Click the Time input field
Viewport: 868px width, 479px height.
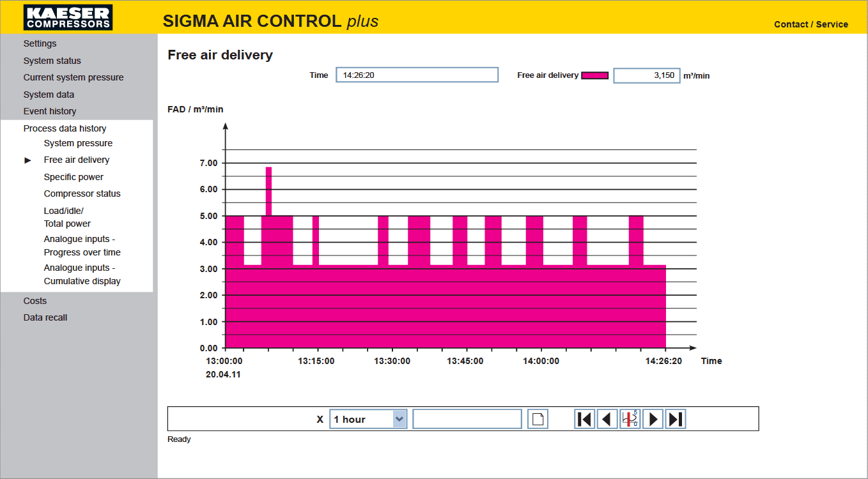(x=417, y=75)
